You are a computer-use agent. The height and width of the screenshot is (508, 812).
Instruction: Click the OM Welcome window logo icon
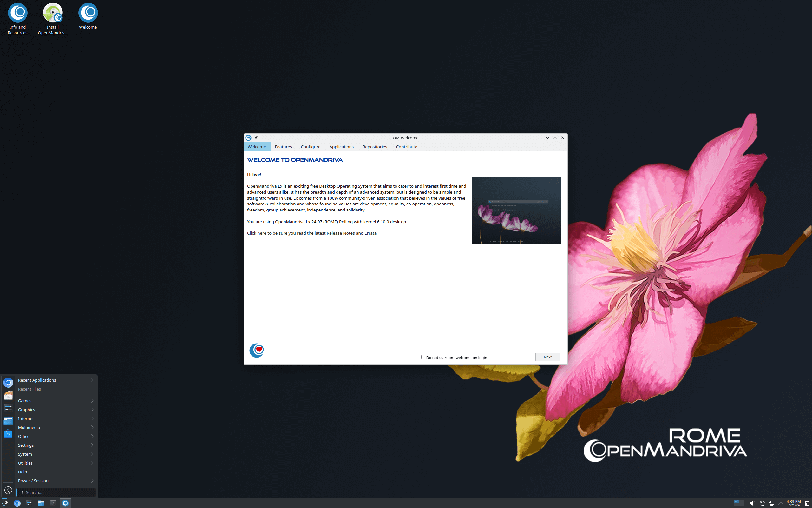pyautogui.click(x=248, y=138)
